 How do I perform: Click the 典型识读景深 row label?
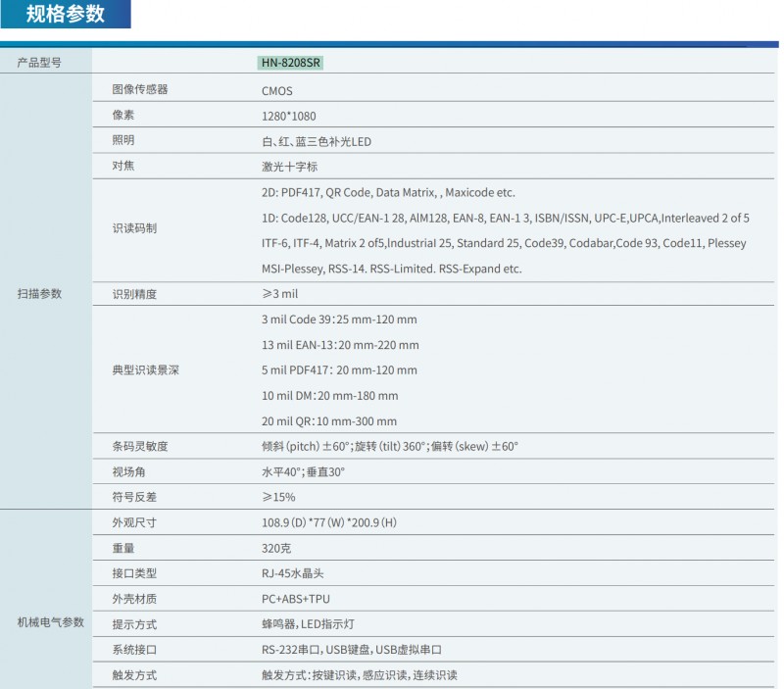coord(146,370)
